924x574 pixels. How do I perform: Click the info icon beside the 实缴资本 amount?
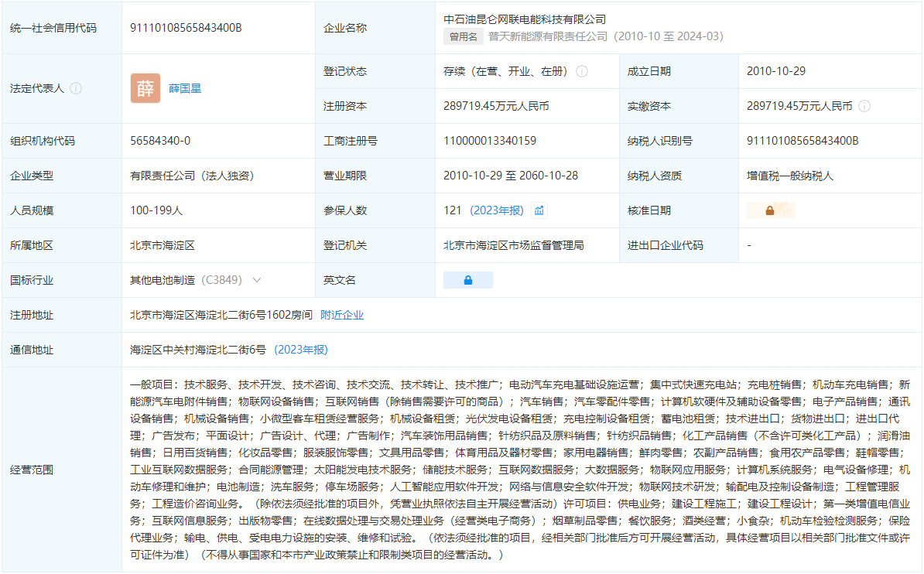click(x=864, y=106)
